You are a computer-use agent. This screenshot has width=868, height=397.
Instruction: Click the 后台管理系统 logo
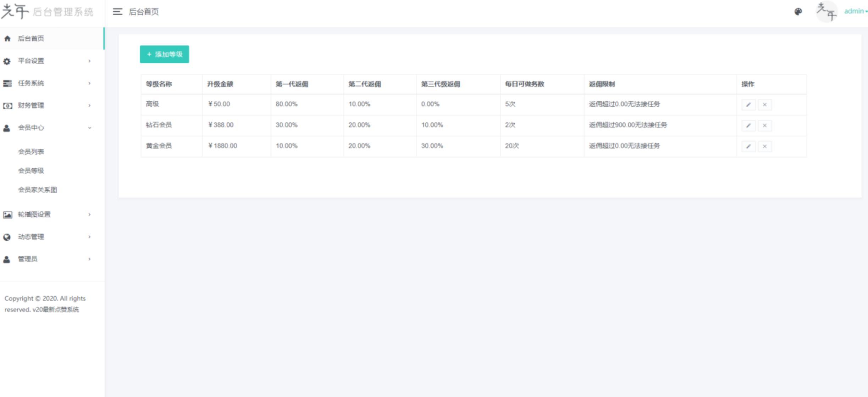point(47,12)
